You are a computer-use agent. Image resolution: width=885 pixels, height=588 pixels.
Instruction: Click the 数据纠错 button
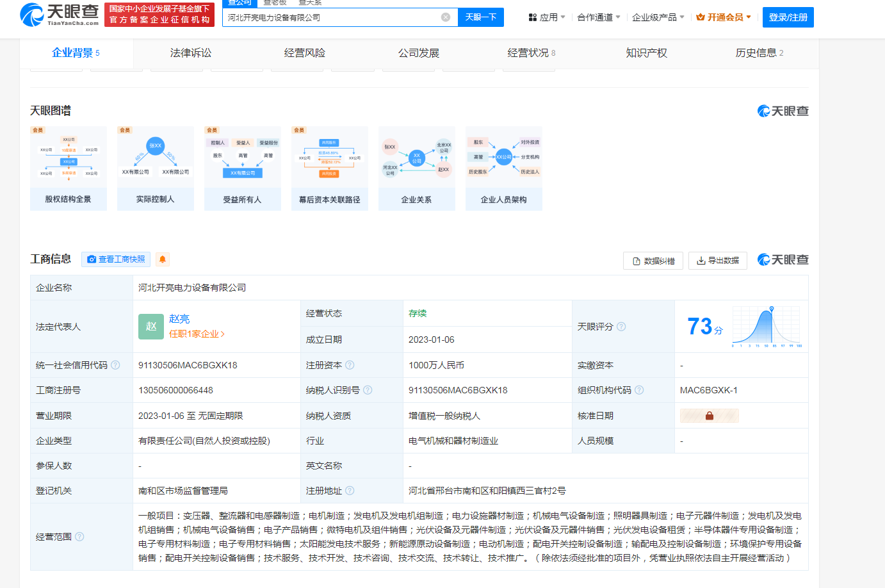click(653, 261)
